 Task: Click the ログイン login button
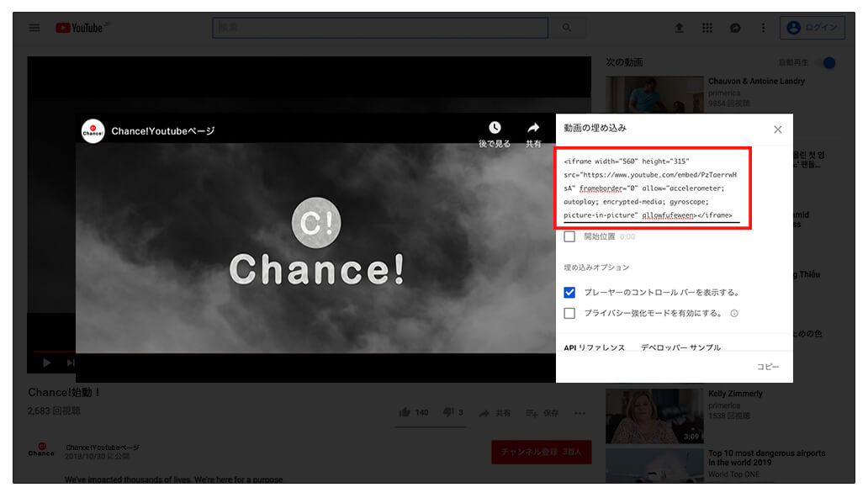[x=812, y=27]
